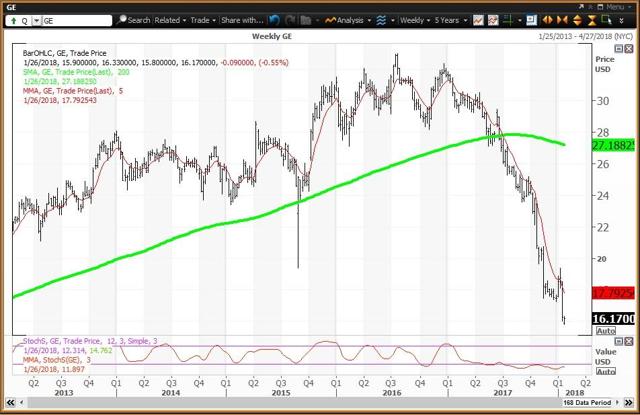The image size is (640, 415).
Task: Click the green zoom-region rectangle icon
Action: pos(607,20)
